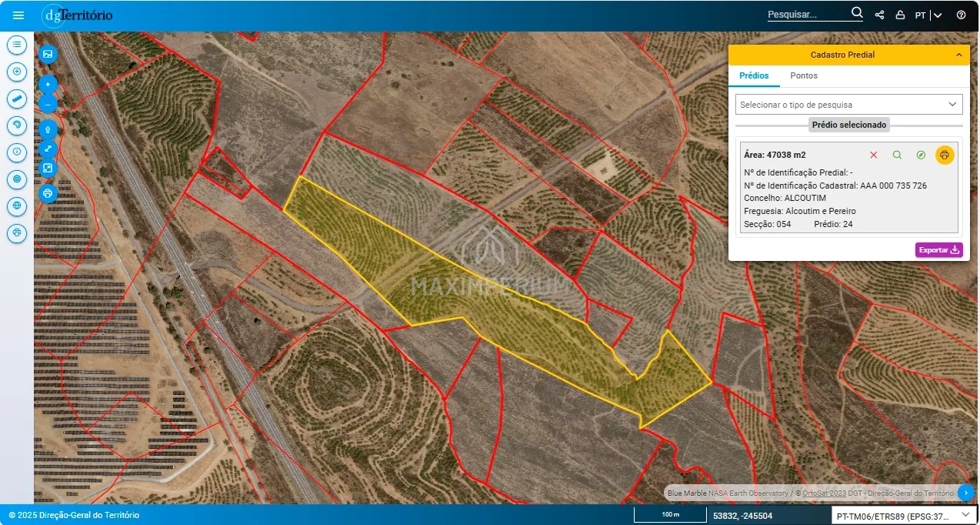The height and width of the screenshot is (525, 980).
Task: Click the map zoom in button
Action: point(48,85)
